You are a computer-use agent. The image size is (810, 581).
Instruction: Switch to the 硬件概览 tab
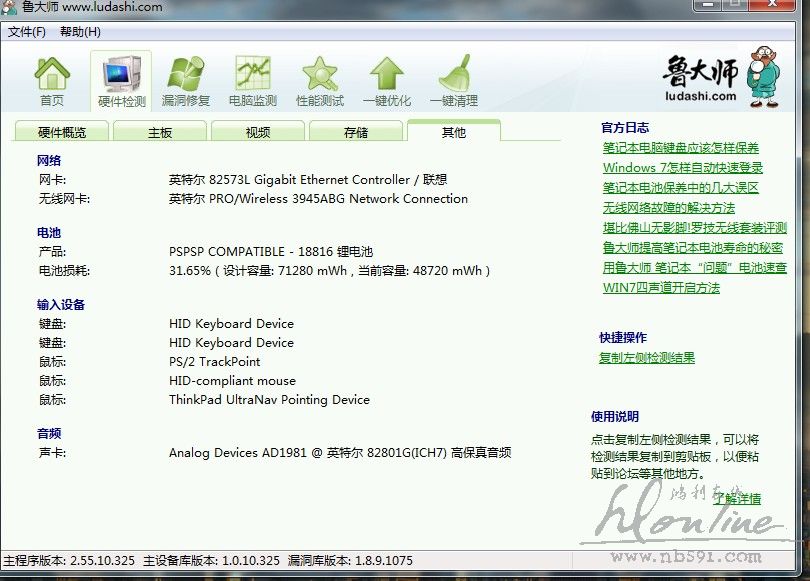(x=61, y=132)
